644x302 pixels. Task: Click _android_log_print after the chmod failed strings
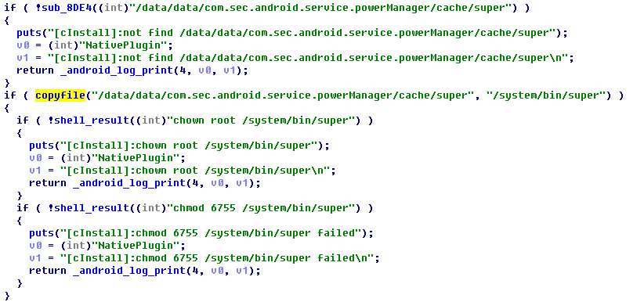click(x=129, y=271)
